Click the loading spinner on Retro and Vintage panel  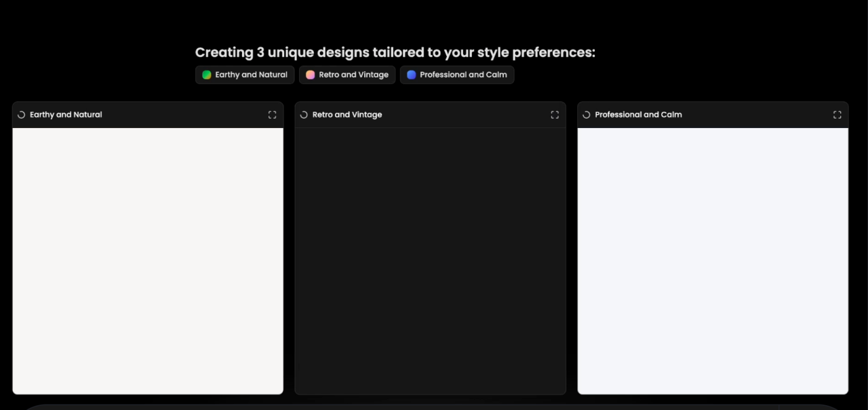[x=304, y=115]
